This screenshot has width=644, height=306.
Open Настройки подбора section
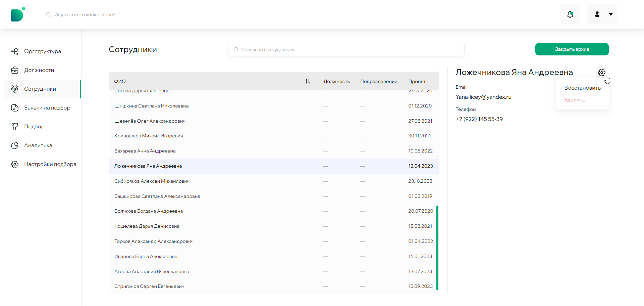tap(43, 164)
